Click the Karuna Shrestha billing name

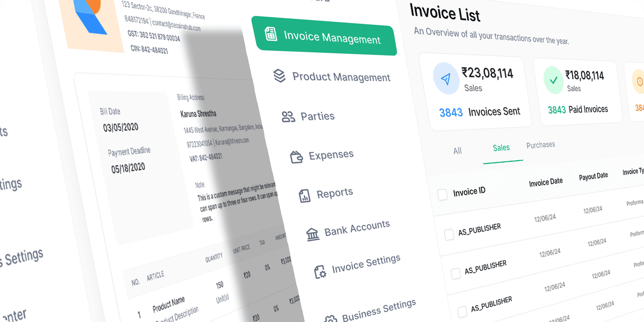[x=198, y=114]
